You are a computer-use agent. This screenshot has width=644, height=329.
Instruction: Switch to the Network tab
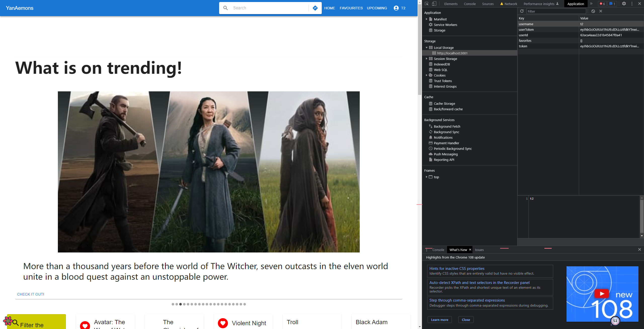coord(511,4)
